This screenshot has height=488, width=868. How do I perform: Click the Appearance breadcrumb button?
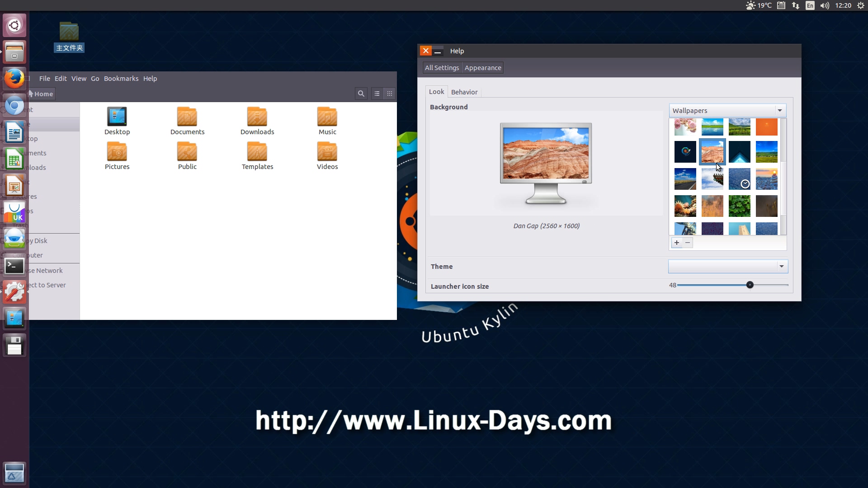tap(483, 68)
